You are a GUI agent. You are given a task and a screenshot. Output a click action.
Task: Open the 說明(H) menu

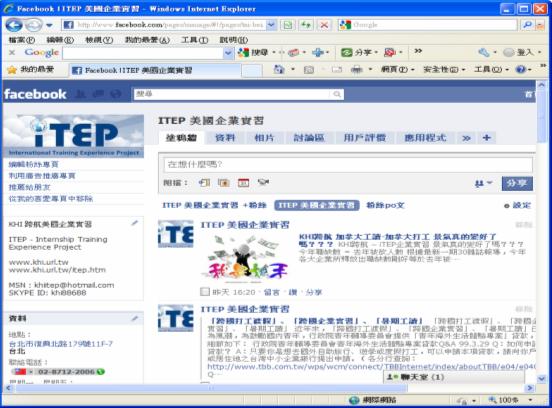[233, 40]
